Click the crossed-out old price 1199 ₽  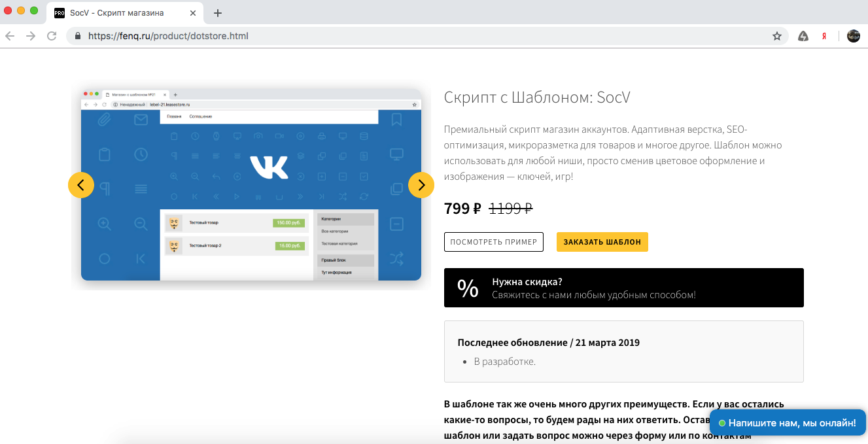point(511,209)
